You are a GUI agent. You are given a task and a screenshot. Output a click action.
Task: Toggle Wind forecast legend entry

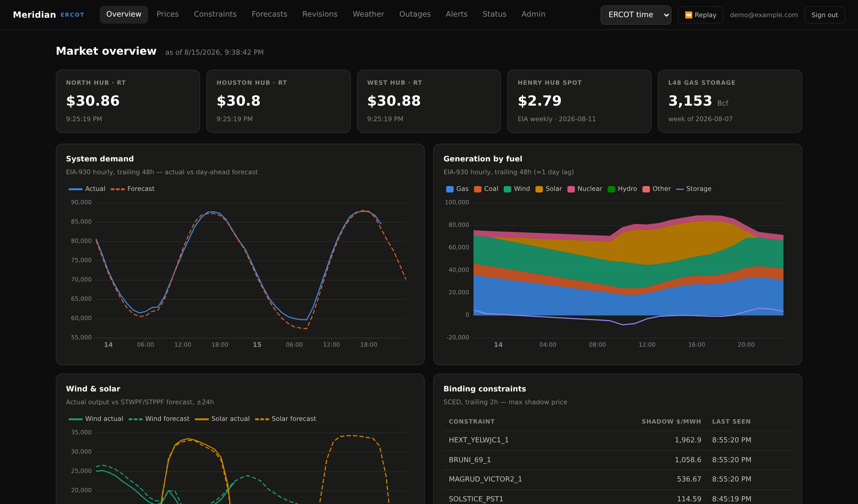[159, 418]
